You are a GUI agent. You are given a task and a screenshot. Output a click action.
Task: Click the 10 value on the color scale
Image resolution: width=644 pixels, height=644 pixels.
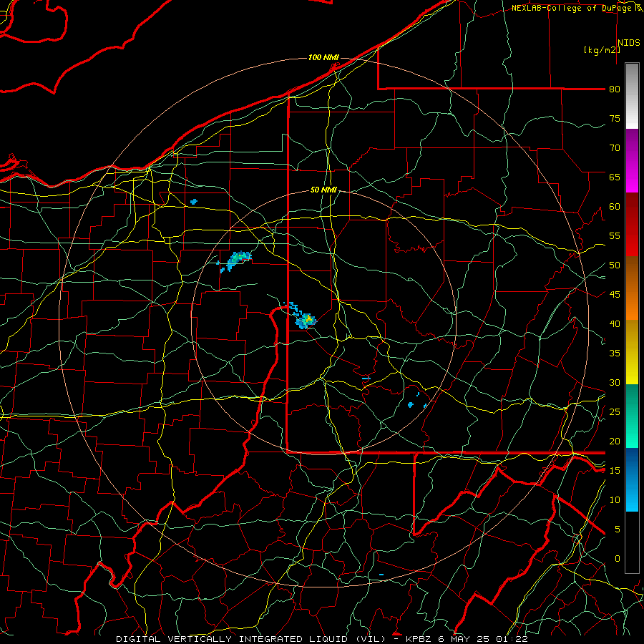coord(615,500)
